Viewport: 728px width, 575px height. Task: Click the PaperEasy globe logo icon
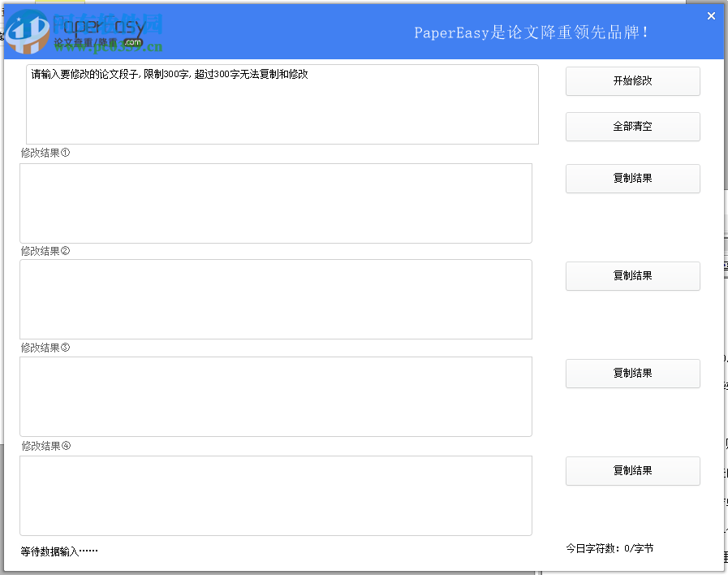28,29
